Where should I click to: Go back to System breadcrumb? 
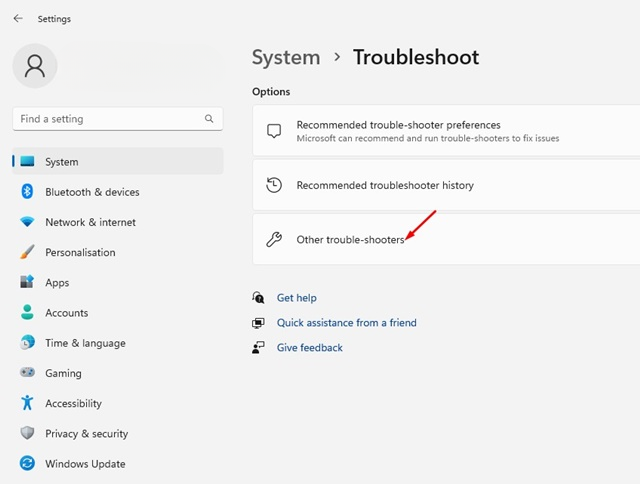pyautogui.click(x=286, y=57)
